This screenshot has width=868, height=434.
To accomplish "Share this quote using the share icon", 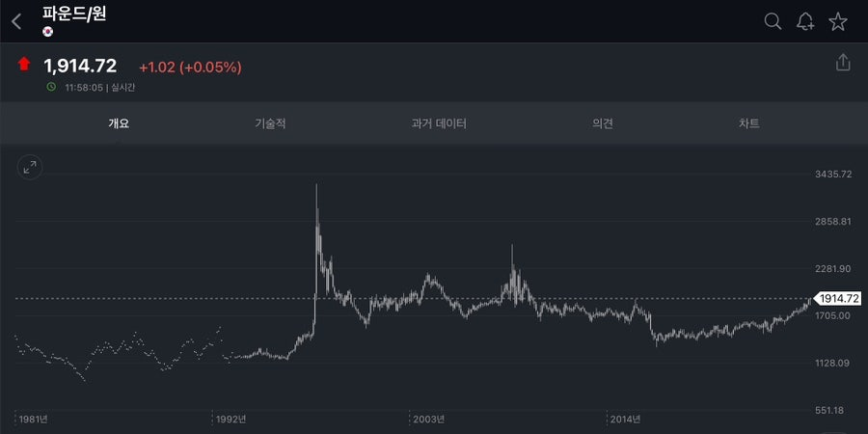I will tap(843, 62).
